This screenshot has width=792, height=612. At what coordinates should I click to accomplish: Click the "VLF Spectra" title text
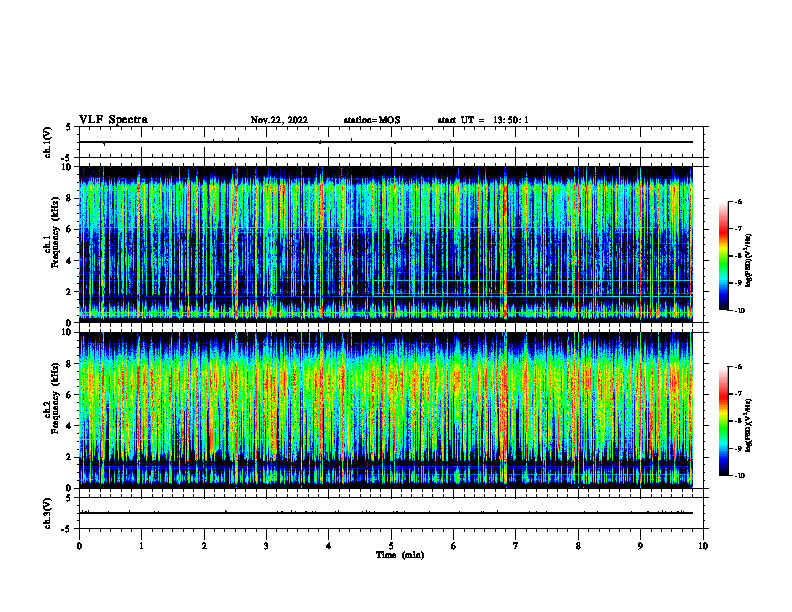(113, 120)
